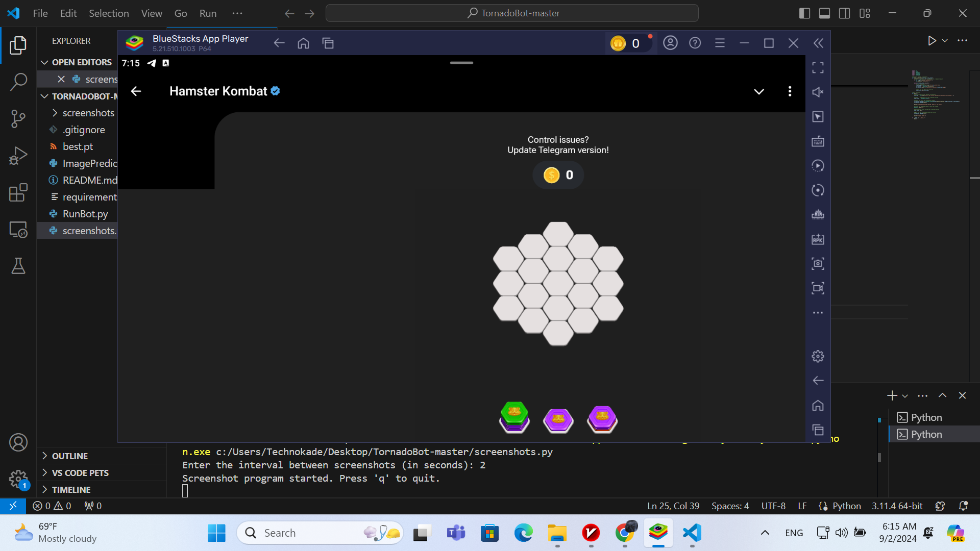Open Hamster Kombat header chevron dropdown
This screenshot has height=551, width=980.
coord(759,91)
